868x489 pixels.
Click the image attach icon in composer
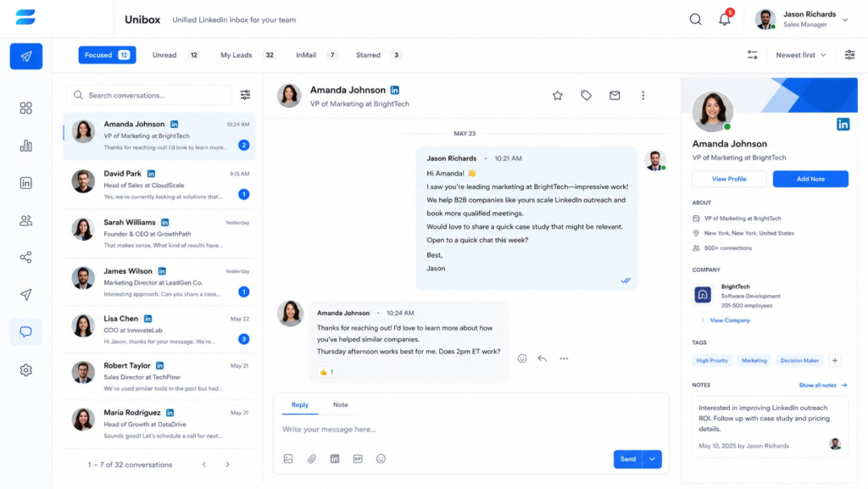288,458
